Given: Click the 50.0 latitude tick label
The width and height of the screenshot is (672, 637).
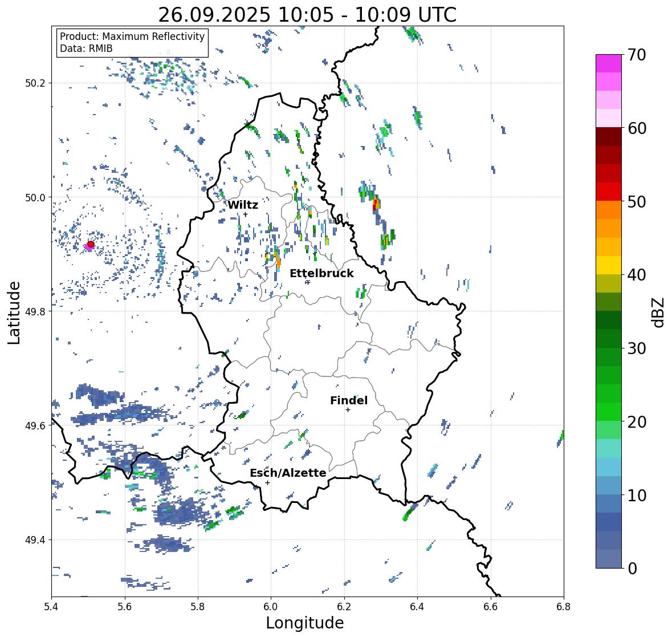Looking at the screenshot, I should (35, 197).
